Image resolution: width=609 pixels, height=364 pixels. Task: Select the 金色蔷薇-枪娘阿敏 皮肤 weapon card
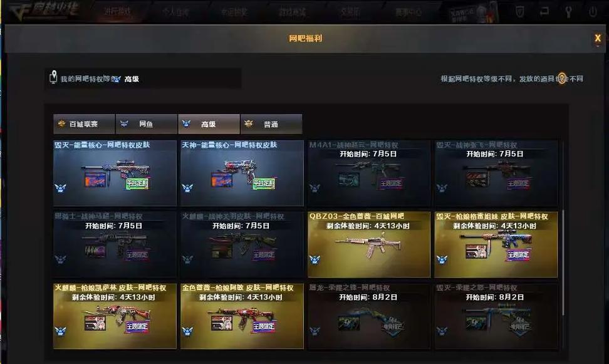(x=242, y=316)
